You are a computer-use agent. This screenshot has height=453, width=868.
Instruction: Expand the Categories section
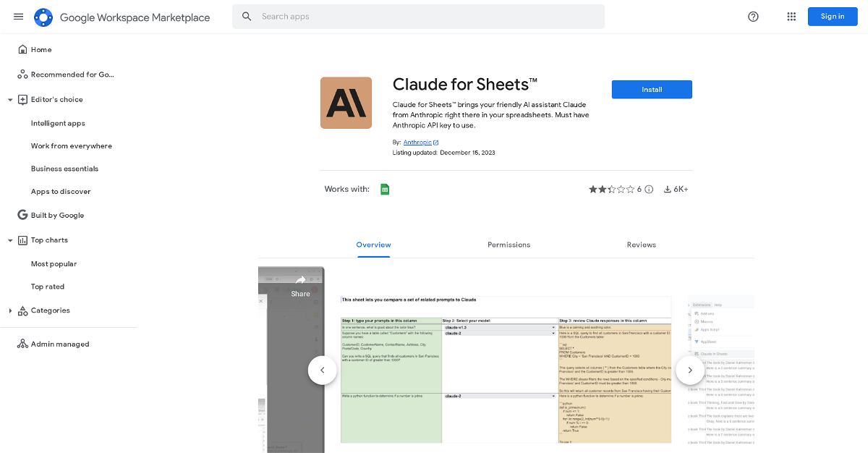coord(10,311)
